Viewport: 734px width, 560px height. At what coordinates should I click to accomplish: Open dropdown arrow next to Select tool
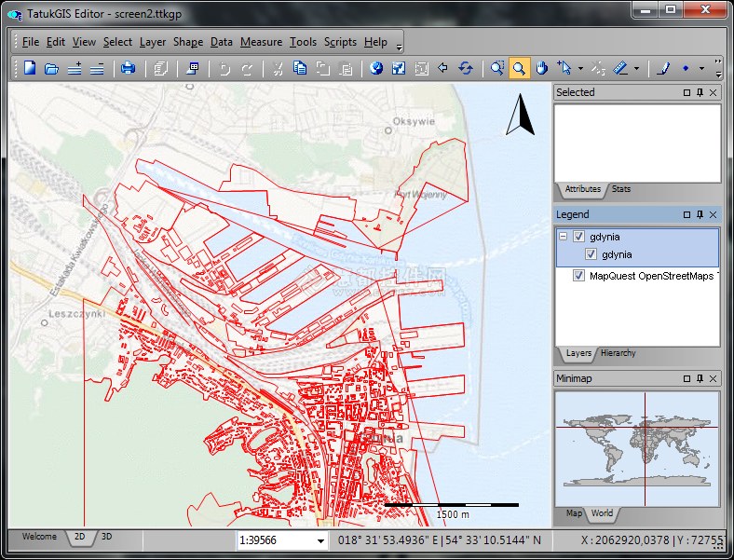tap(581, 69)
